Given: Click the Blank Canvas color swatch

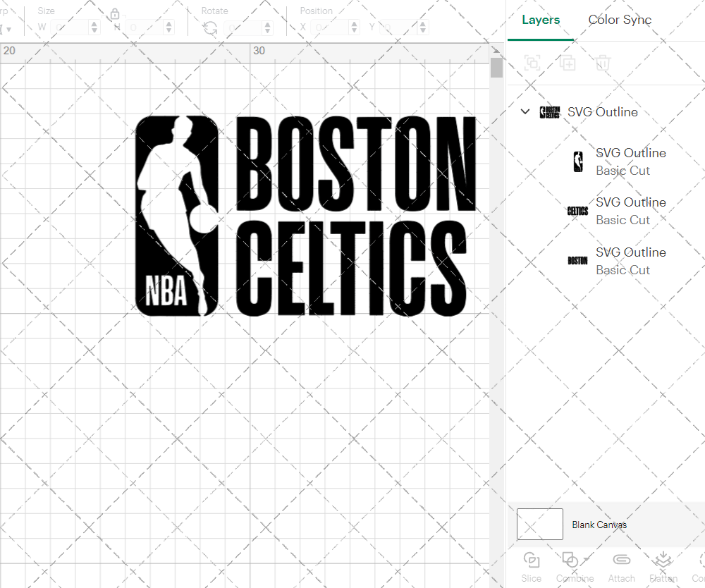Looking at the screenshot, I should (x=539, y=524).
